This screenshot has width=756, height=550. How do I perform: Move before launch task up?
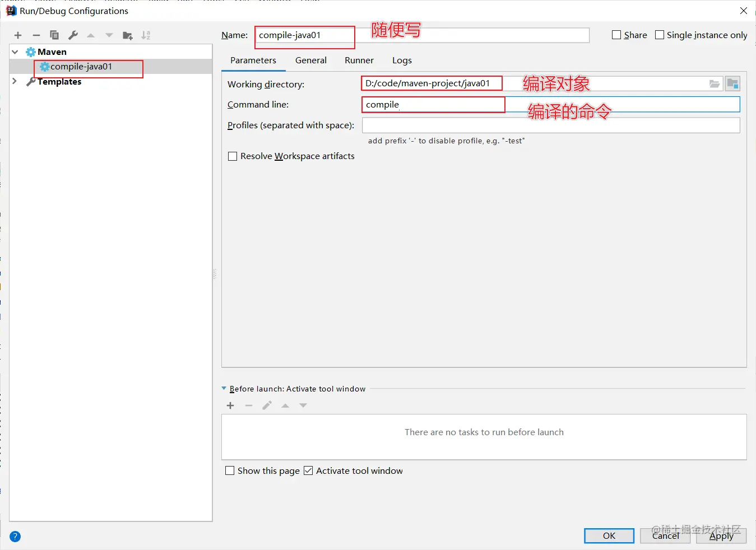[x=285, y=405]
